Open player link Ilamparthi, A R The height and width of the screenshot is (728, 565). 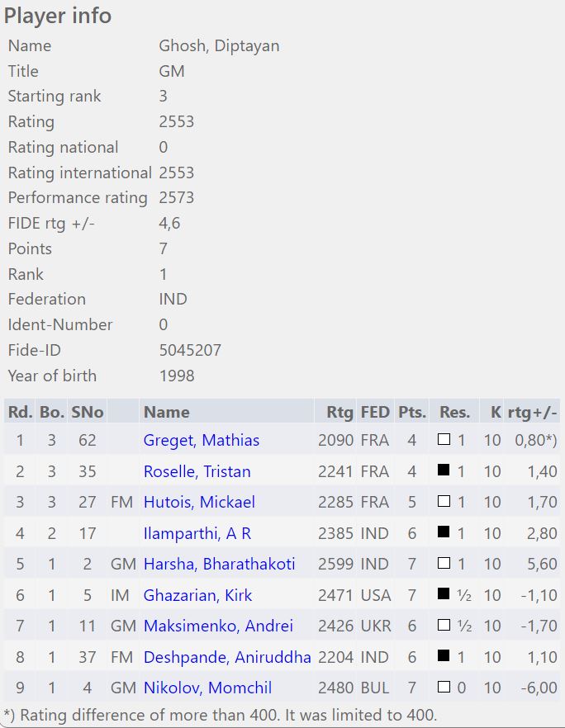pyautogui.click(x=197, y=533)
